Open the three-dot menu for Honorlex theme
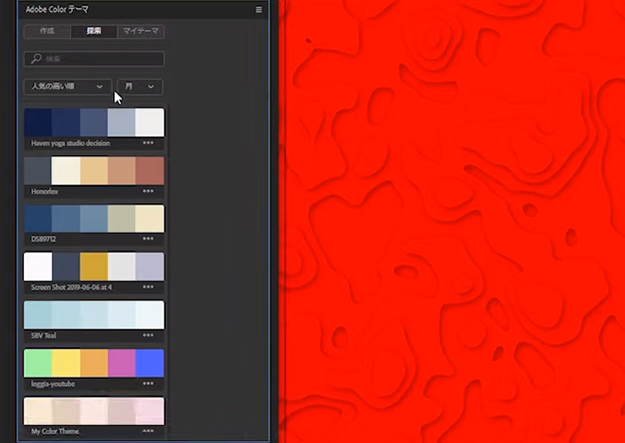The width and height of the screenshot is (625, 443). pyautogui.click(x=148, y=191)
